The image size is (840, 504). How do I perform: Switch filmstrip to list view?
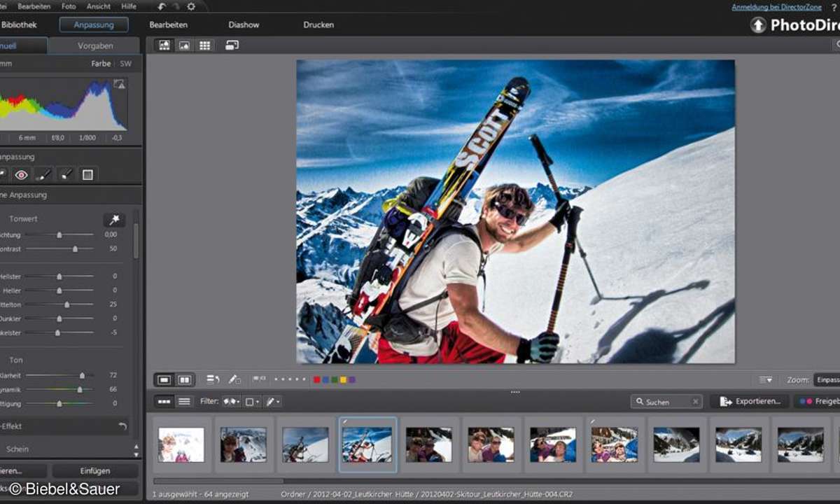184,402
